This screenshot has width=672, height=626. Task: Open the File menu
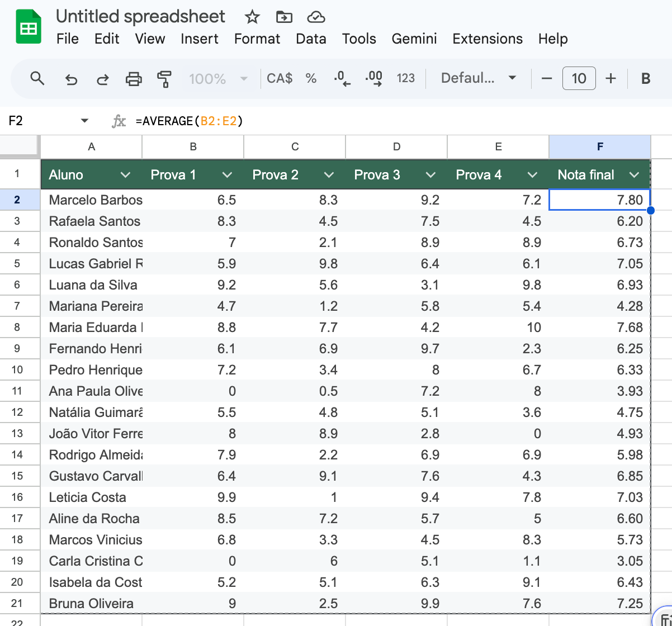point(68,39)
